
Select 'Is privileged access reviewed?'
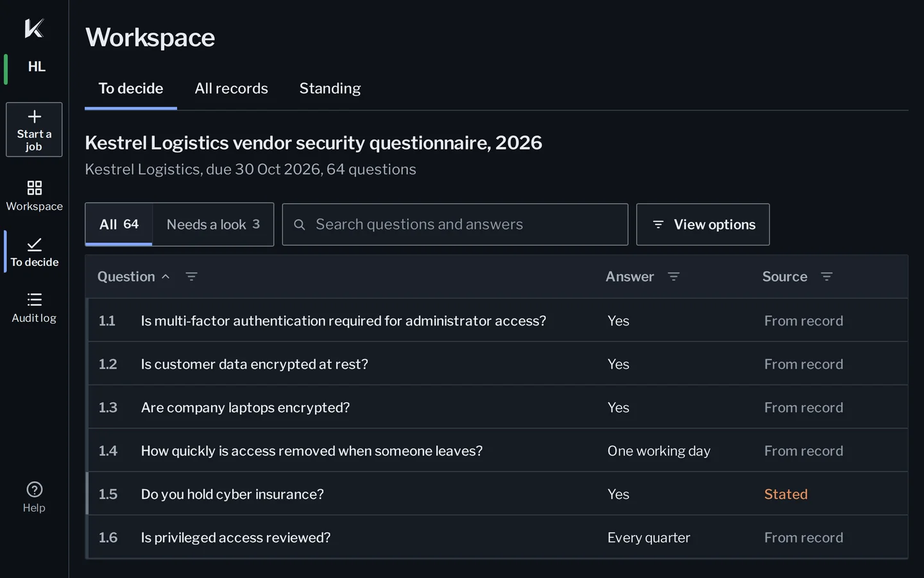[497, 538]
